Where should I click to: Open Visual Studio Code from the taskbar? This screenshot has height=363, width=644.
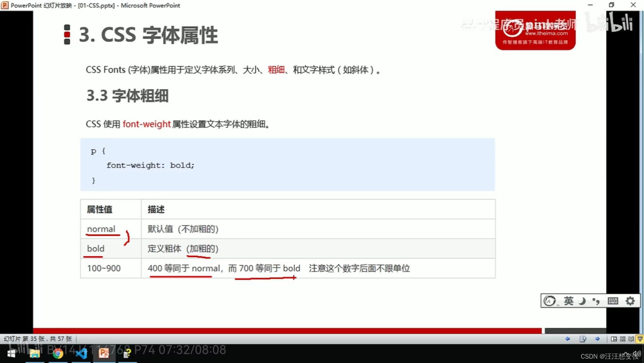click(81, 354)
